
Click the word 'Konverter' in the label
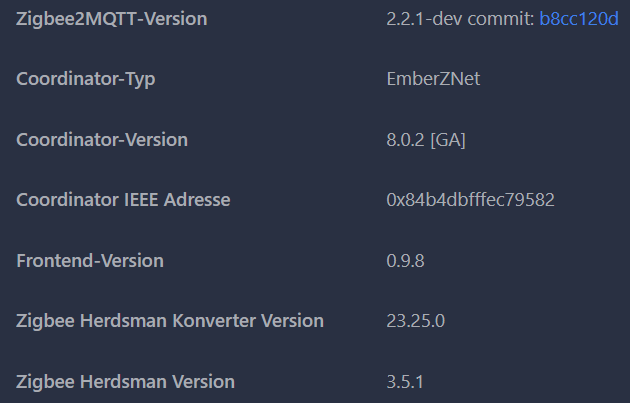point(214,321)
